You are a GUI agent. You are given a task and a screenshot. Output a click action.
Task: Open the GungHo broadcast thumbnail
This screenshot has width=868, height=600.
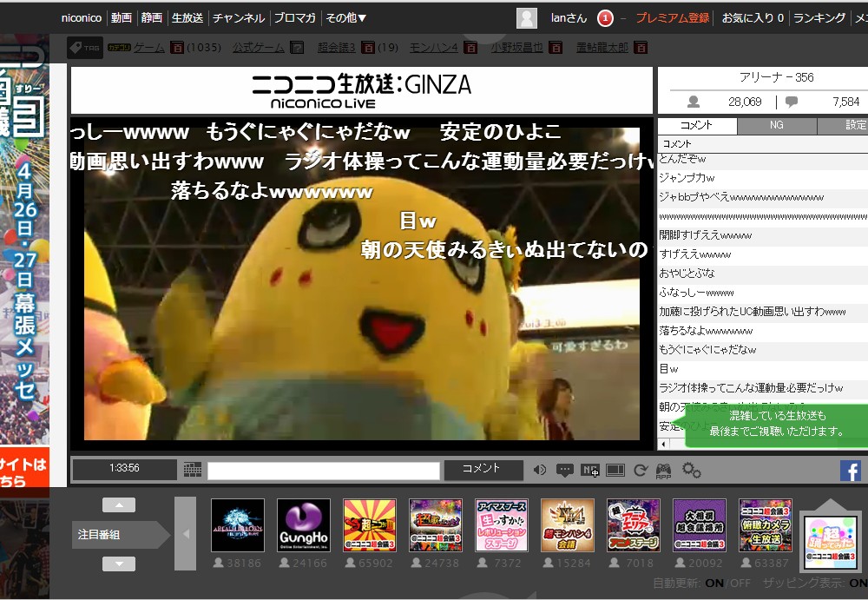[x=304, y=525]
